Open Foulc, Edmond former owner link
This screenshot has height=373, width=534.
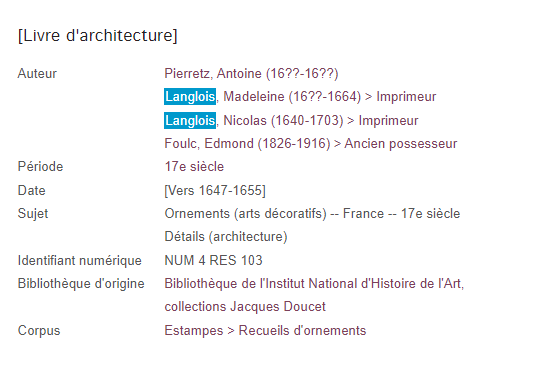click(x=311, y=143)
